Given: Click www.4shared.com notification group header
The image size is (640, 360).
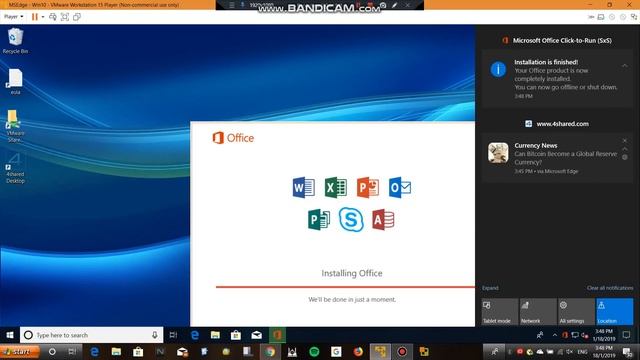Looking at the screenshot, I should [x=557, y=124].
